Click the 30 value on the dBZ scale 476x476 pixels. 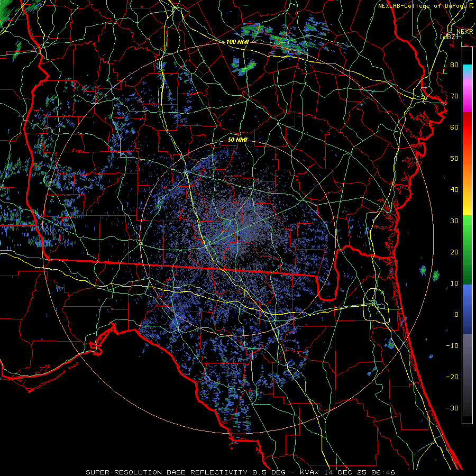click(454, 221)
